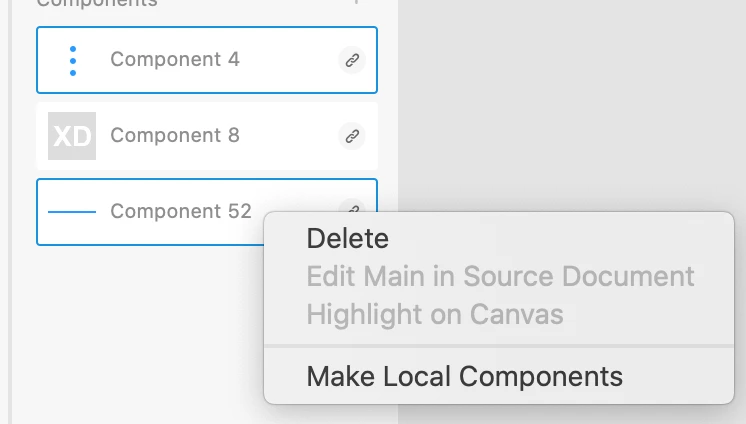The width and height of the screenshot is (746, 424).
Task: Select the blue line thumbnail of Component 52
Action: point(72,212)
